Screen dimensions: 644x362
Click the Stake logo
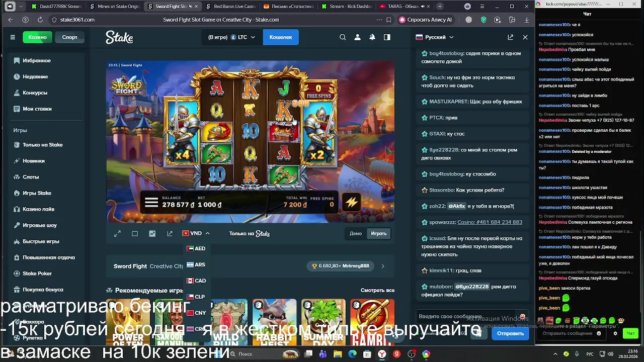click(x=119, y=37)
